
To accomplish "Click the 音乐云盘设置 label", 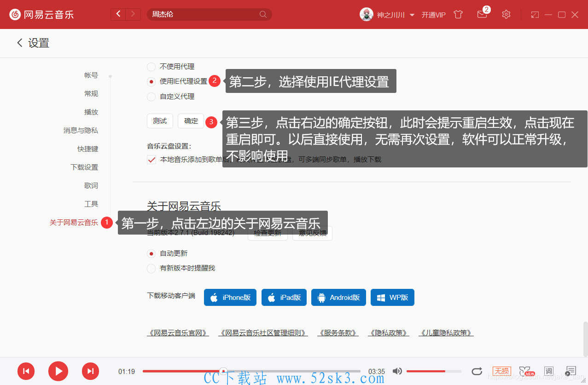I will [169, 146].
